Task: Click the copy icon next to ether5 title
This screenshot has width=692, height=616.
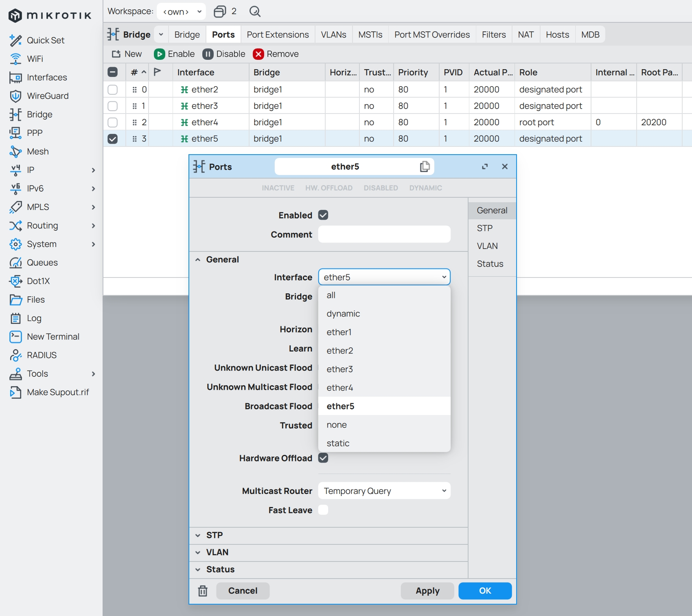Action: tap(425, 166)
